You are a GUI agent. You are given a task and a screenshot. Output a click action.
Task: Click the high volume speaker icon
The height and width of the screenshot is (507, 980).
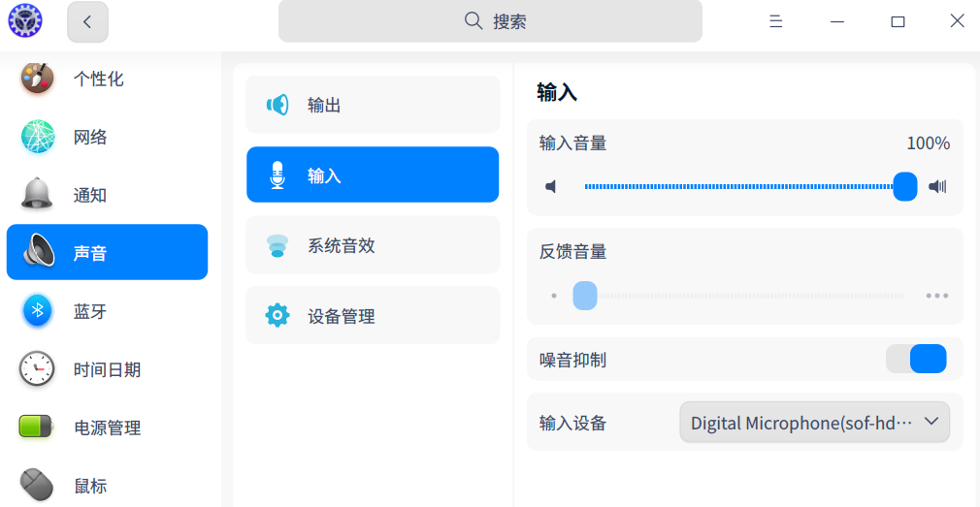[937, 186]
